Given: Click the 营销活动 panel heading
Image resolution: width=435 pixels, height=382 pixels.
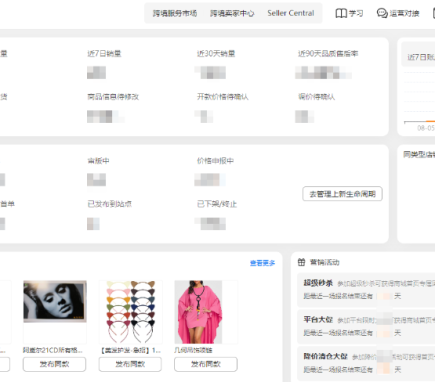Looking at the screenshot, I should pyautogui.click(x=325, y=262).
